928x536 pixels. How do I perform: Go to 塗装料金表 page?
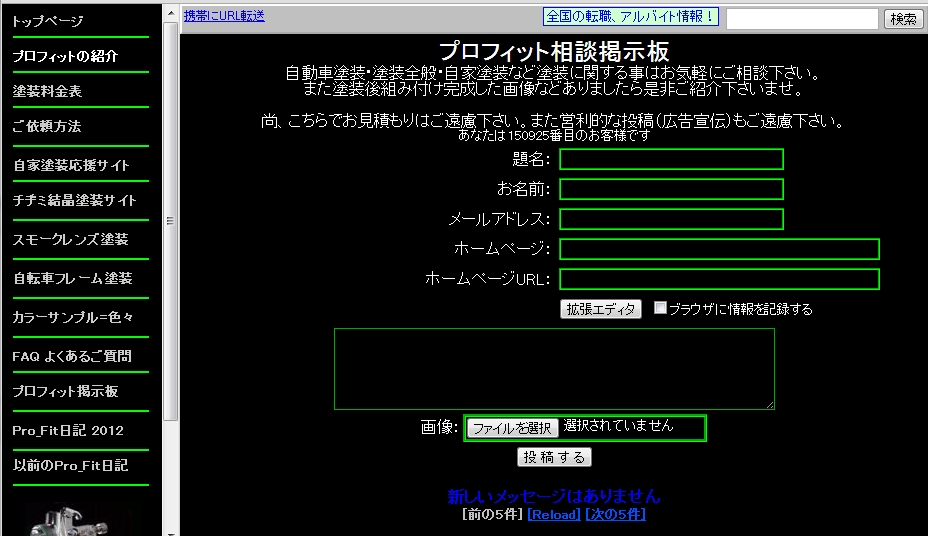point(47,91)
